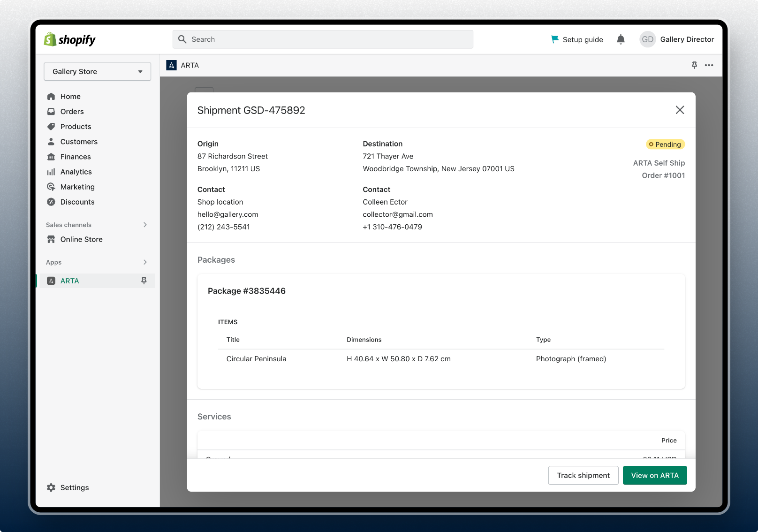Open the three-dot more actions menu
The width and height of the screenshot is (758, 532).
(x=709, y=65)
